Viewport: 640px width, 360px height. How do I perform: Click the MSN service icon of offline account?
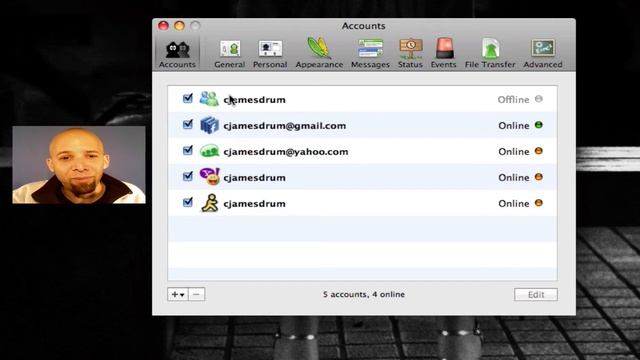pos(209,99)
